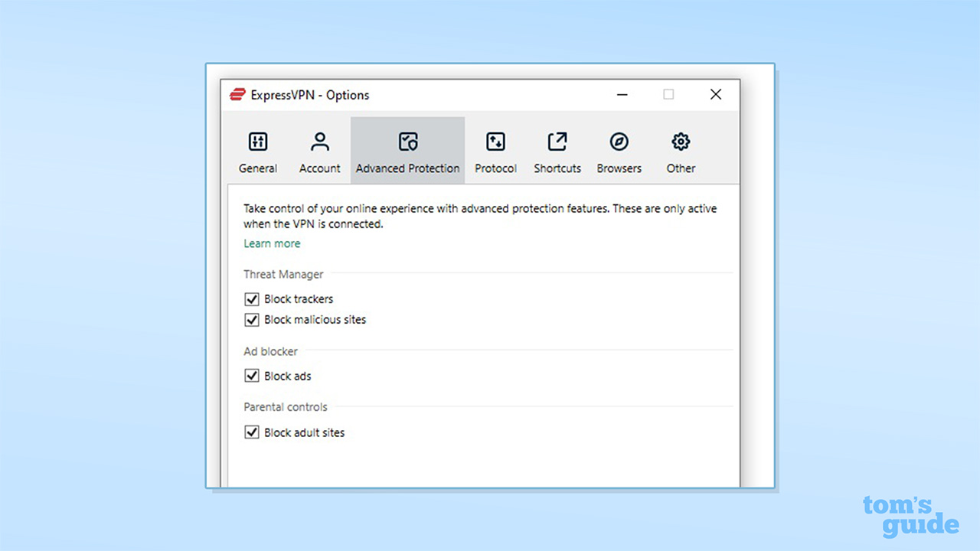This screenshot has width=980, height=551.
Task: Uncheck the Block trackers checkbox
Action: point(251,299)
